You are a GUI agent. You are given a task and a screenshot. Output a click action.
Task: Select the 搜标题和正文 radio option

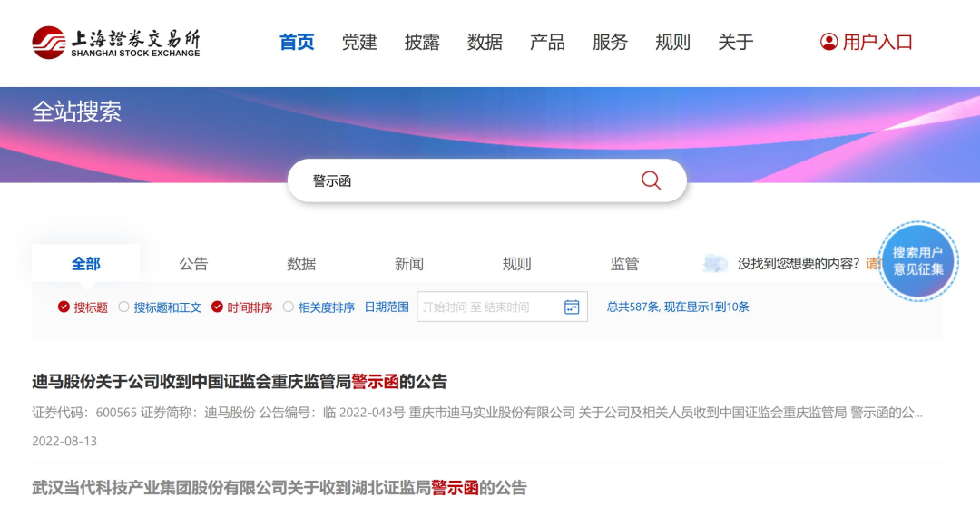click(x=160, y=307)
